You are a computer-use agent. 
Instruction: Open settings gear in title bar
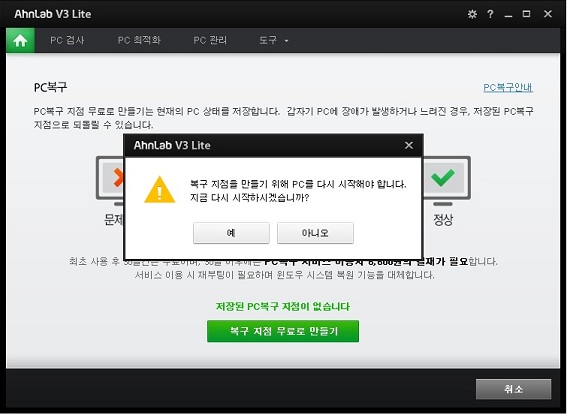pos(472,14)
